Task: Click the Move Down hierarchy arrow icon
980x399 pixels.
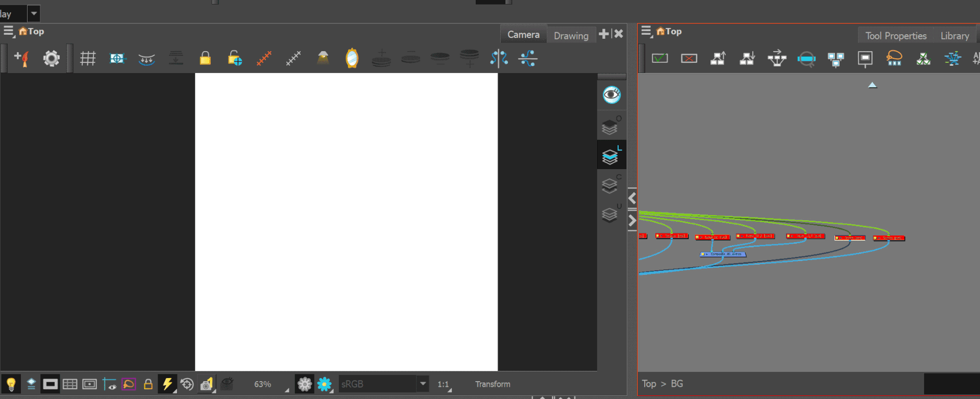Action: 747,59
